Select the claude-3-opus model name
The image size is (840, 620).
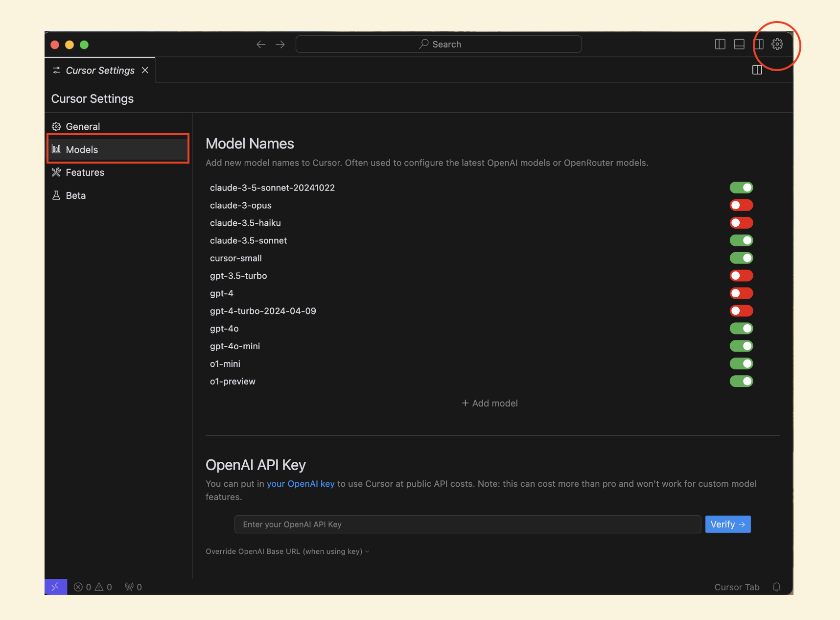[x=241, y=205]
